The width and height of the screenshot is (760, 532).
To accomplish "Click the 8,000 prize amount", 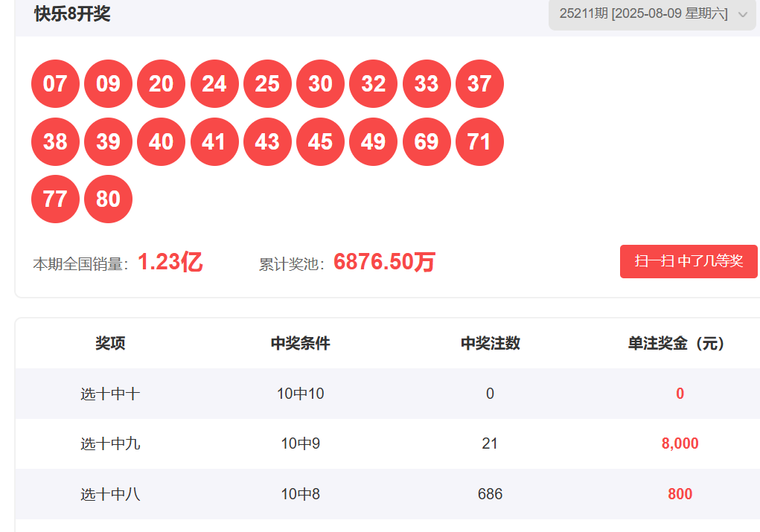I will tap(680, 443).
